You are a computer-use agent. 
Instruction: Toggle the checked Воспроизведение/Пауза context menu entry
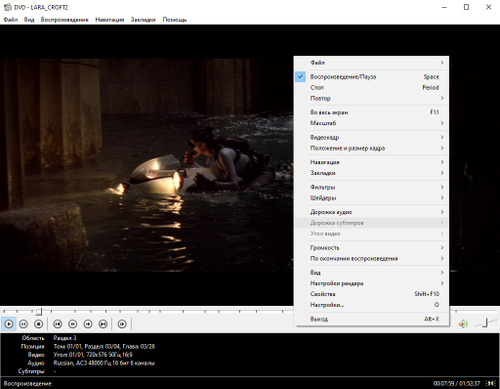click(372, 77)
